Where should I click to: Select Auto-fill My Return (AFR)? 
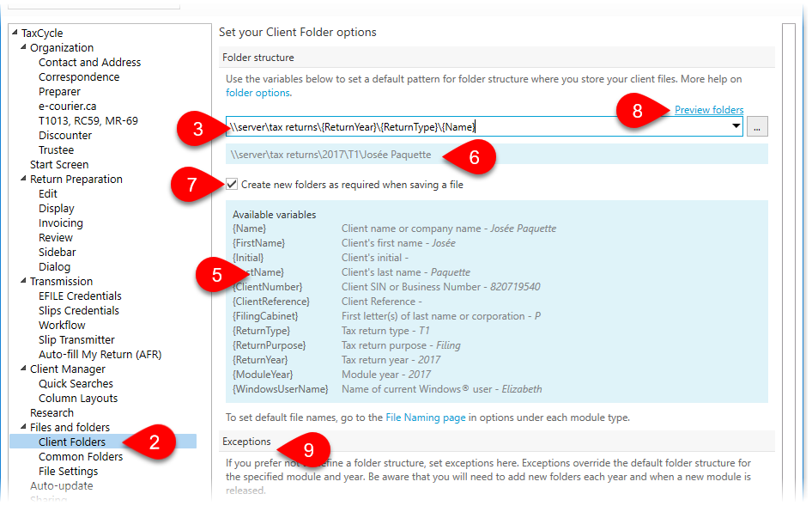point(100,355)
